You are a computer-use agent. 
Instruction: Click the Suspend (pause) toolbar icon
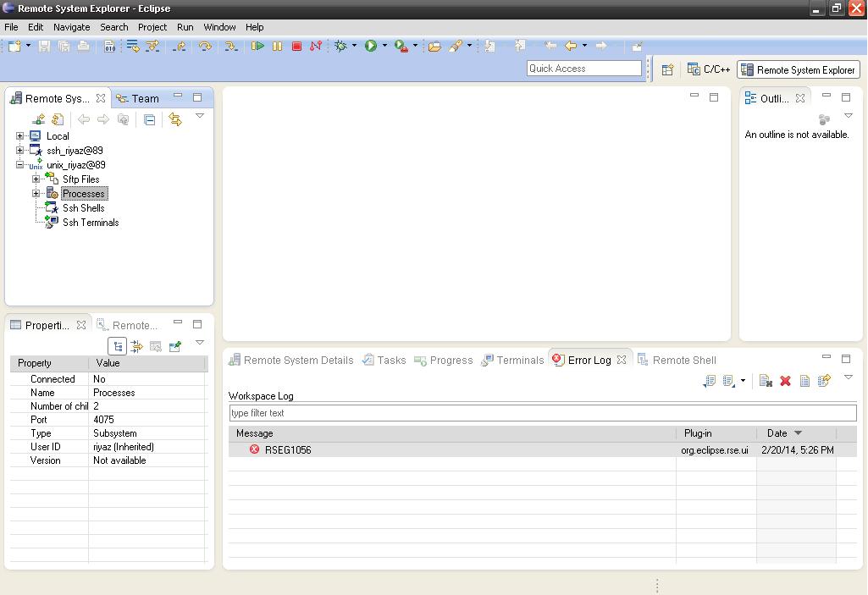[277, 47]
